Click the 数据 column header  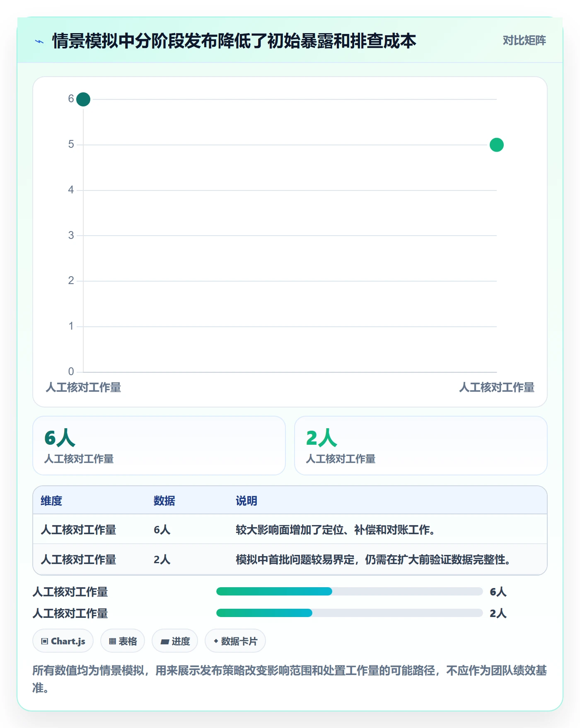click(x=164, y=501)
